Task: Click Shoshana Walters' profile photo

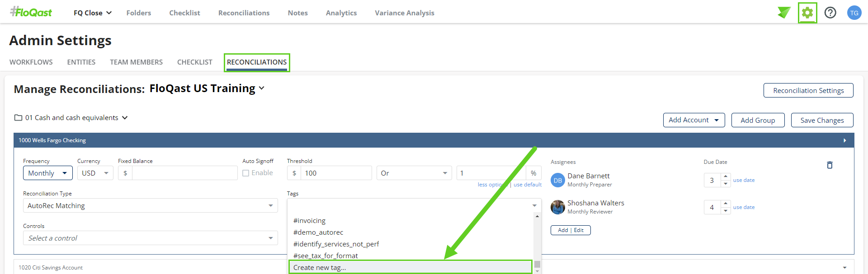Action: coord(558,207)
